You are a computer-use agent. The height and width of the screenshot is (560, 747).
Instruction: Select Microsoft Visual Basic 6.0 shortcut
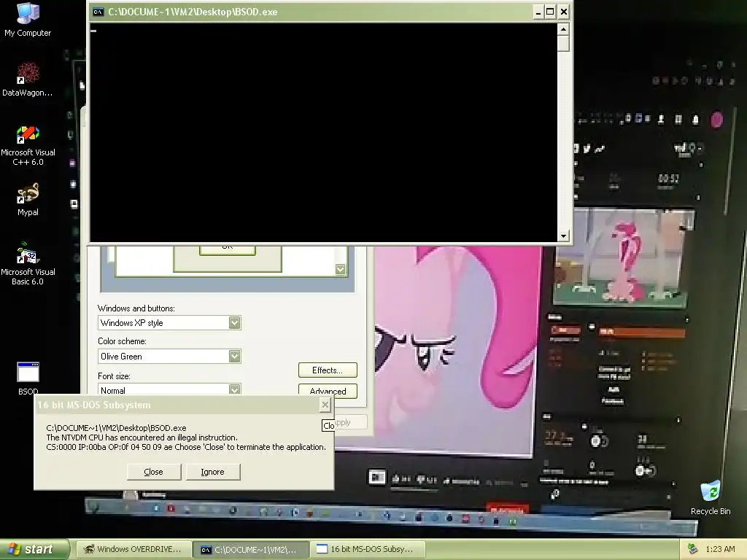pyautogui.click(x=28, y=263)
